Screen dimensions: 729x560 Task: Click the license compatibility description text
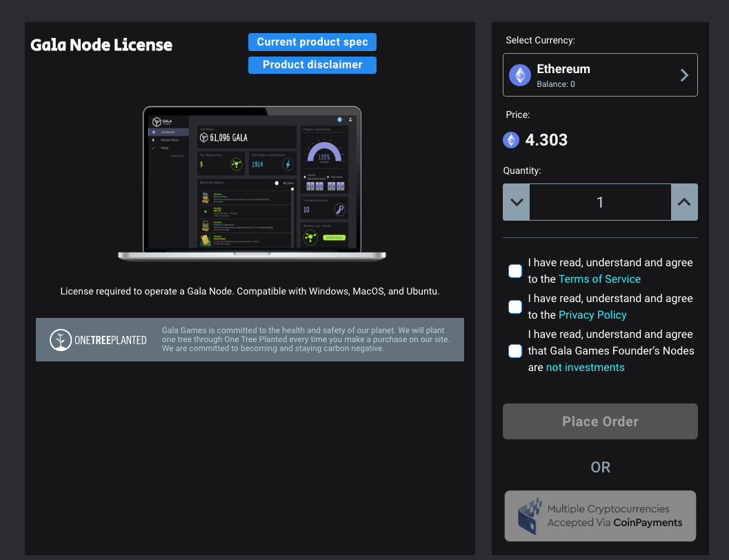pyautogui.click(x=250, y=292)
